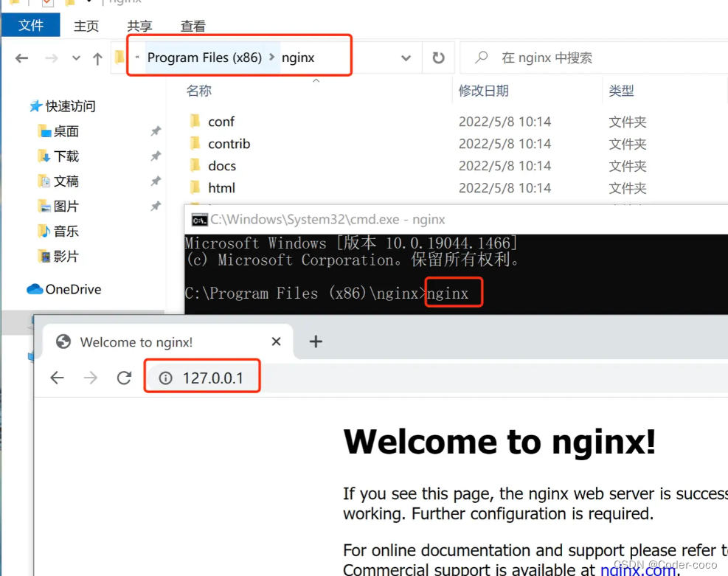
Task: Reload the browser page
Action: (124, 378)
